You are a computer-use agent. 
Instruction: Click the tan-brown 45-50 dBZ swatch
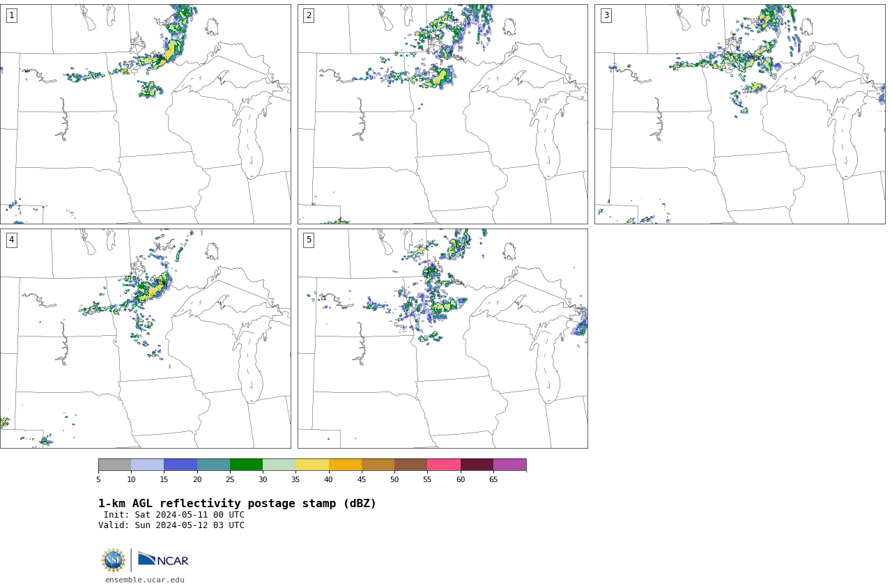point(378,465)
